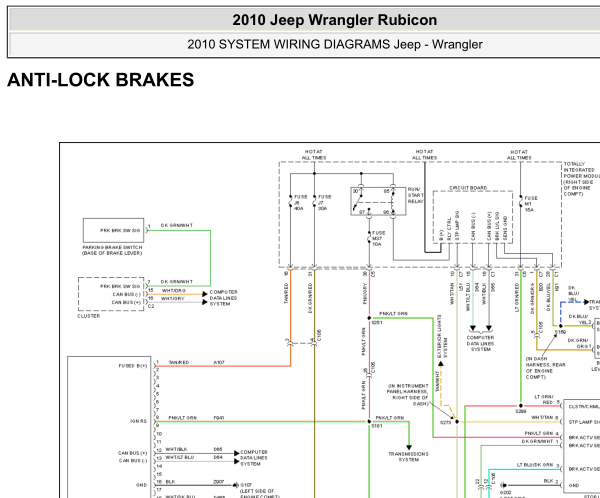The width and height of the screenshot is (600, 498).
Task: Click the 'S299' splice label
Action: click(520, 411)
